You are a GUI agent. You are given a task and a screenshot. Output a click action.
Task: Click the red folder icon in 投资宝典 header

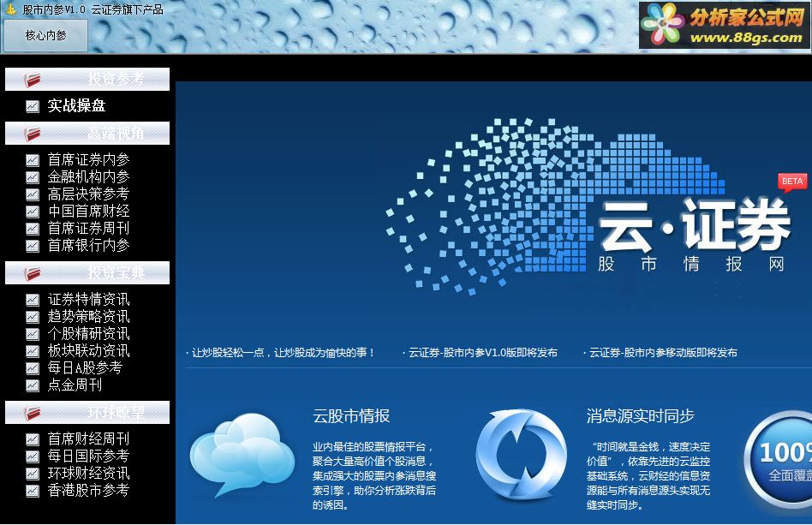point(32,273)
